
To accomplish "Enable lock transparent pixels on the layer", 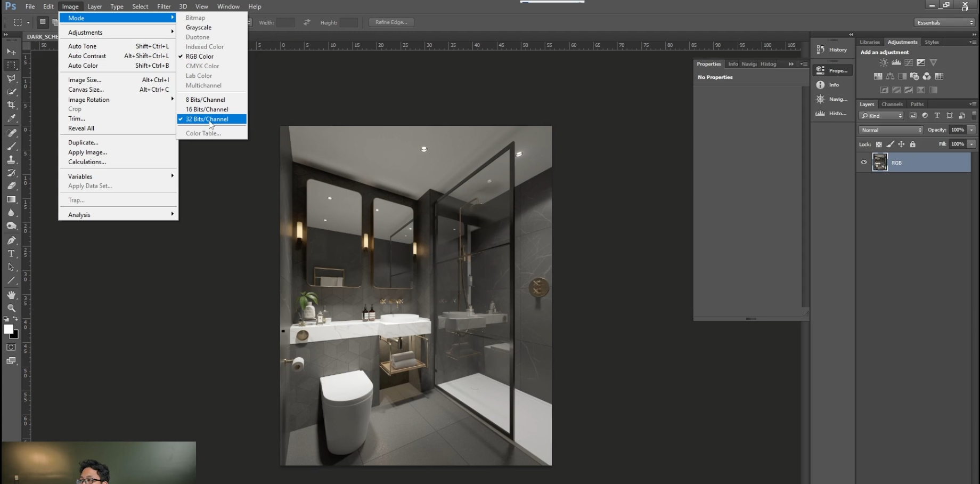I will pos(879,144).
